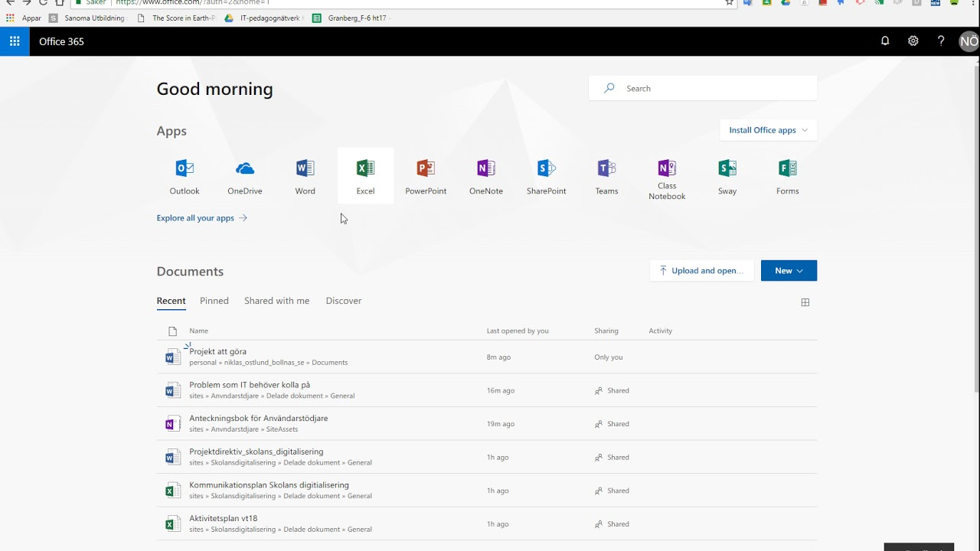Open the Discover tab
Image resolution: width=980 pixels, height=551 pixels.
[344, 301]
